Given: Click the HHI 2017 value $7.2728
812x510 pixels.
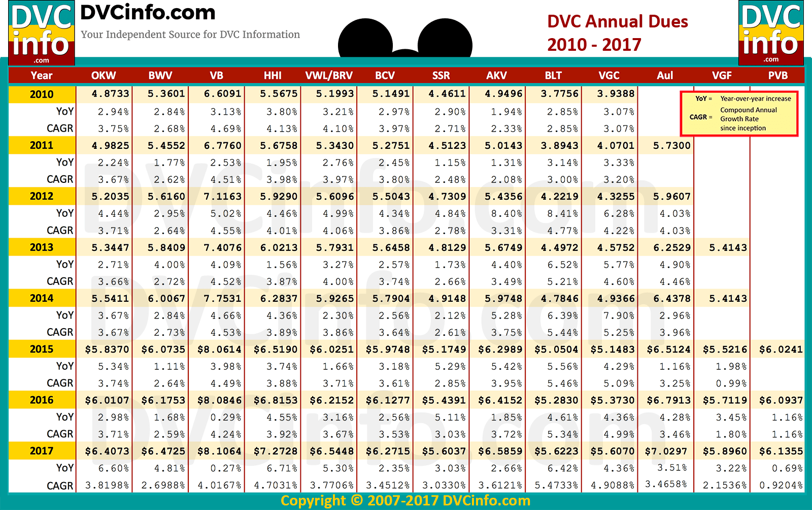Looking at the screenshot, I should point(276,451).
